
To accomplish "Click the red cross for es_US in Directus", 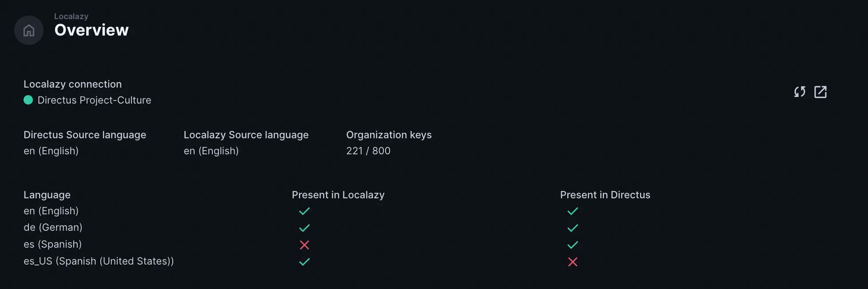I will (x=573, y=262).
